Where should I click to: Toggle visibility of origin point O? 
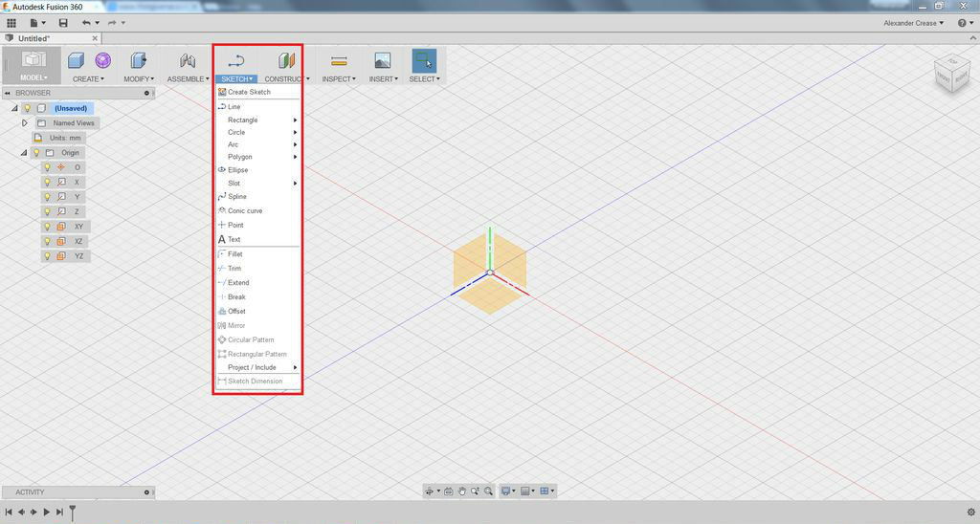click(x=47, y=167)
